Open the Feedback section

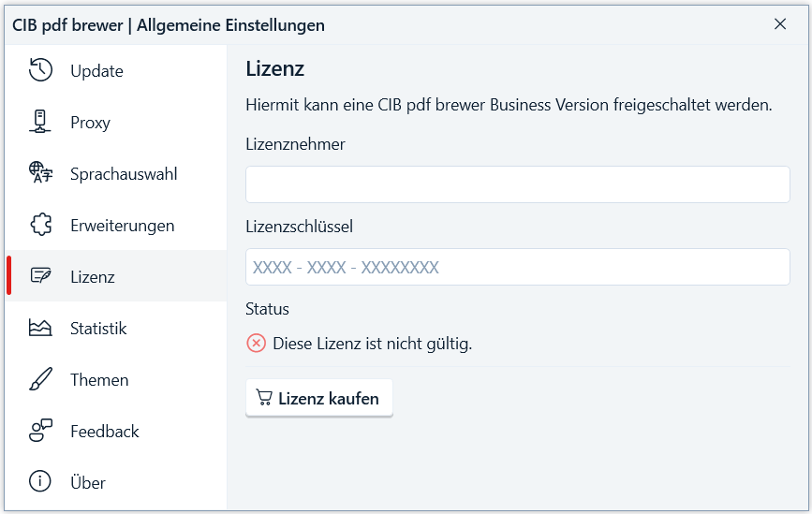116,432
